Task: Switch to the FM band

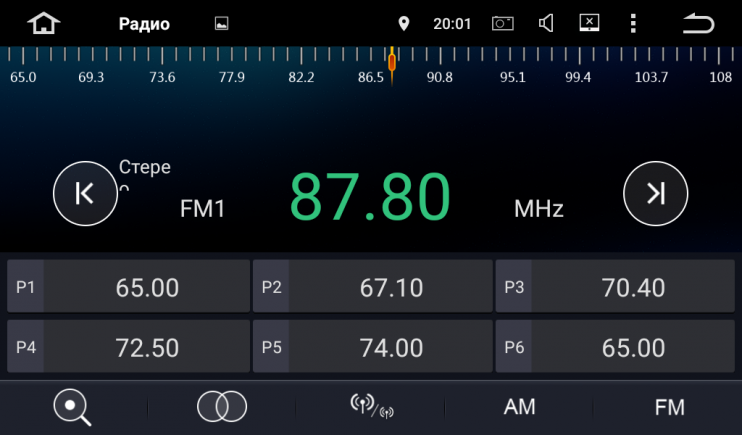Action: click(x=669, y=407)
